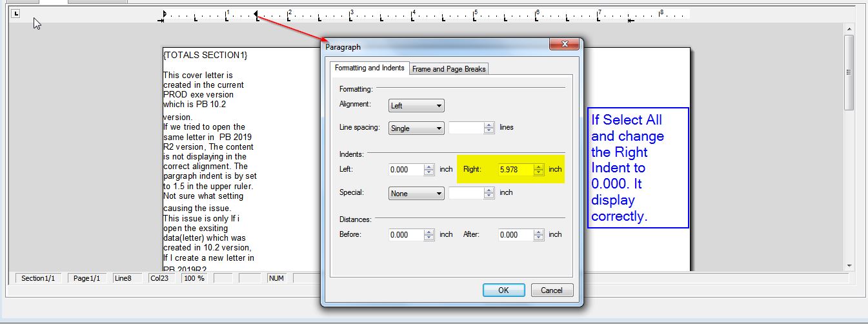Screen dimensions: 868x324
Task: Click the vertical scrollbar's down arrow
Action: pyautogui.click(x=849, y=265)
